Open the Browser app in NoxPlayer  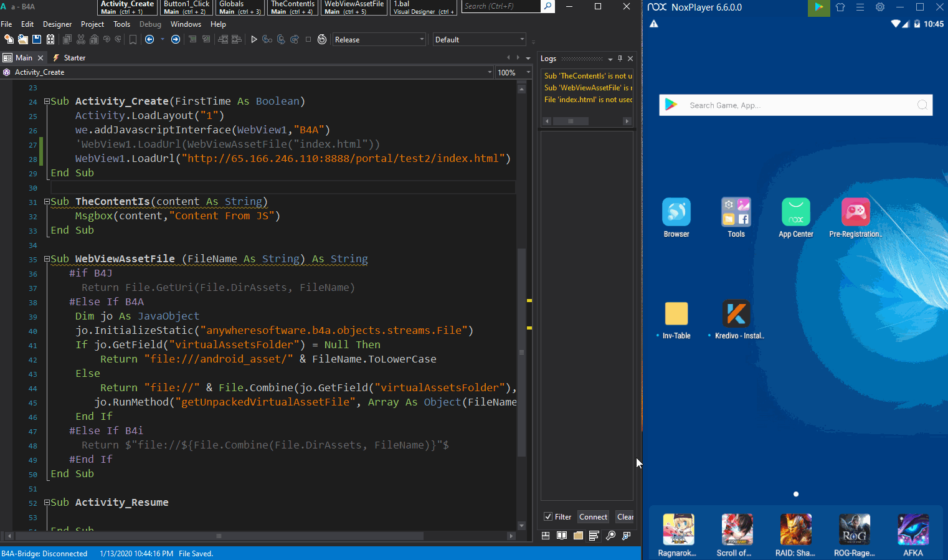pyautogui.click(x=676, y=212)
